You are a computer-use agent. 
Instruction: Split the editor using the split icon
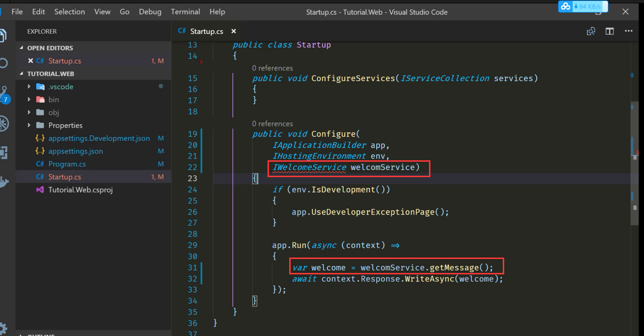610,31
